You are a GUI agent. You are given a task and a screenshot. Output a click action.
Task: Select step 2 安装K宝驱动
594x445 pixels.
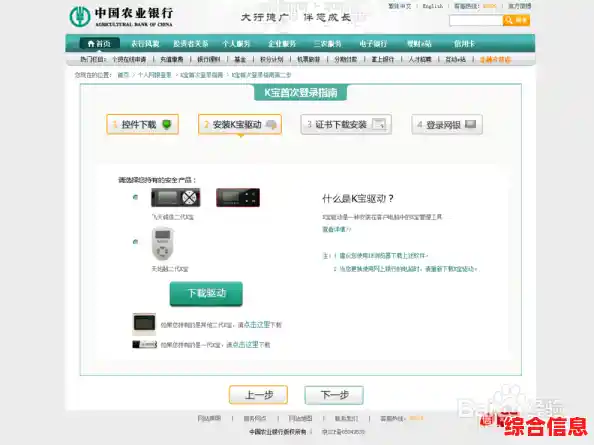click(x=240, y=124)
